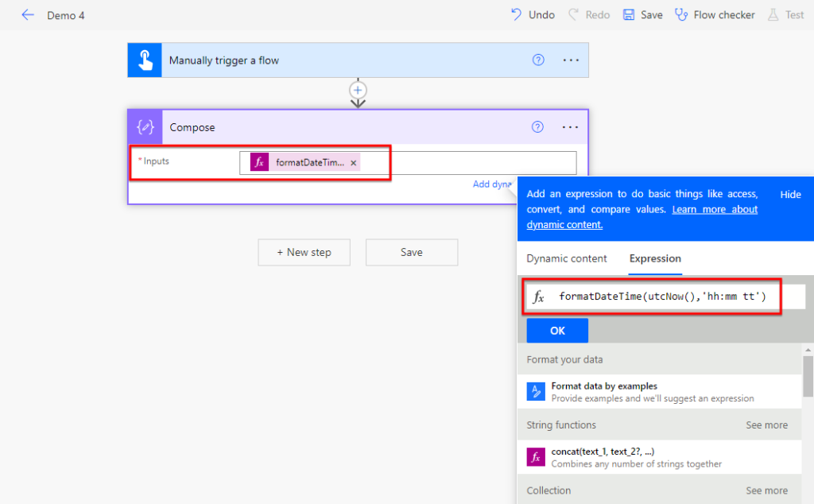Click the Undo button in the toolbar
Screen dimensions: 814x504
click(533, 15)
